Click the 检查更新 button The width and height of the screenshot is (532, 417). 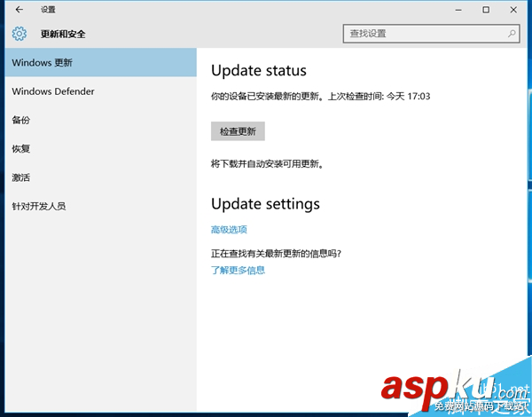pos(238,131)
